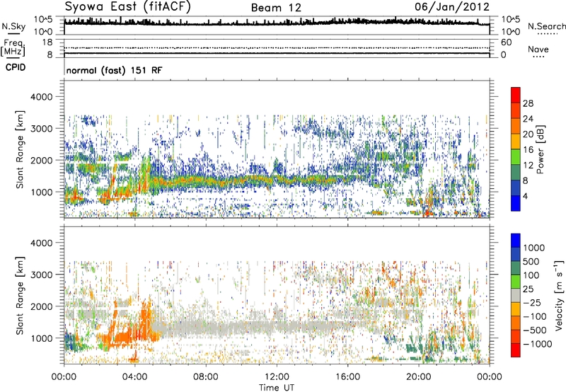This screenshot has height=392, width=566.
Task: Click the "2000" tick of the power panel
Action: [41, 160]
